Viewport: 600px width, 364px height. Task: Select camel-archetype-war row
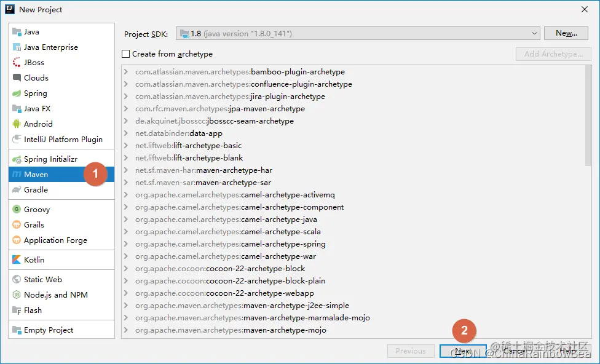pyautogui.click(x=353, y=256)
